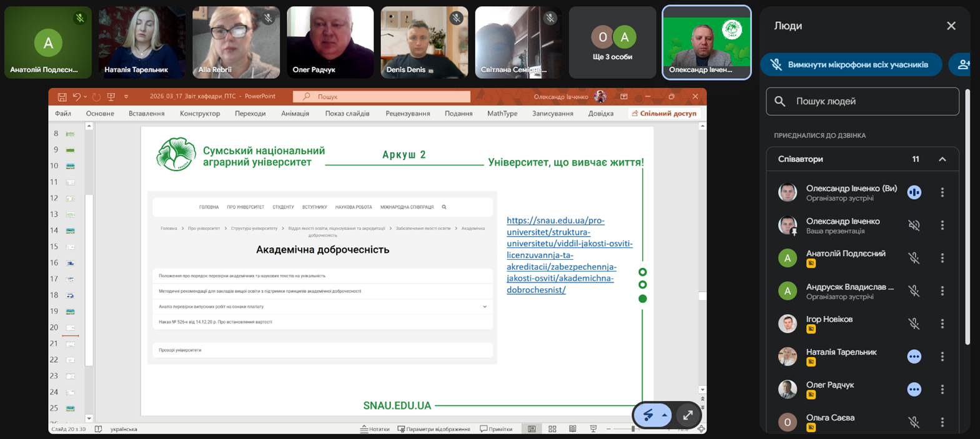Mute Анатолій Подлесний's microphone
980x439 pixels.
[x=914, y=258]
